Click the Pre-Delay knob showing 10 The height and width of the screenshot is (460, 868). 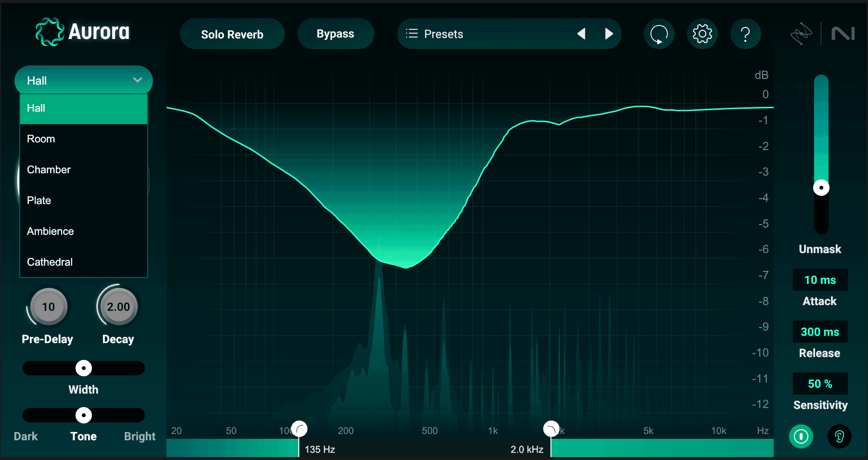click(x=49, y=307)
